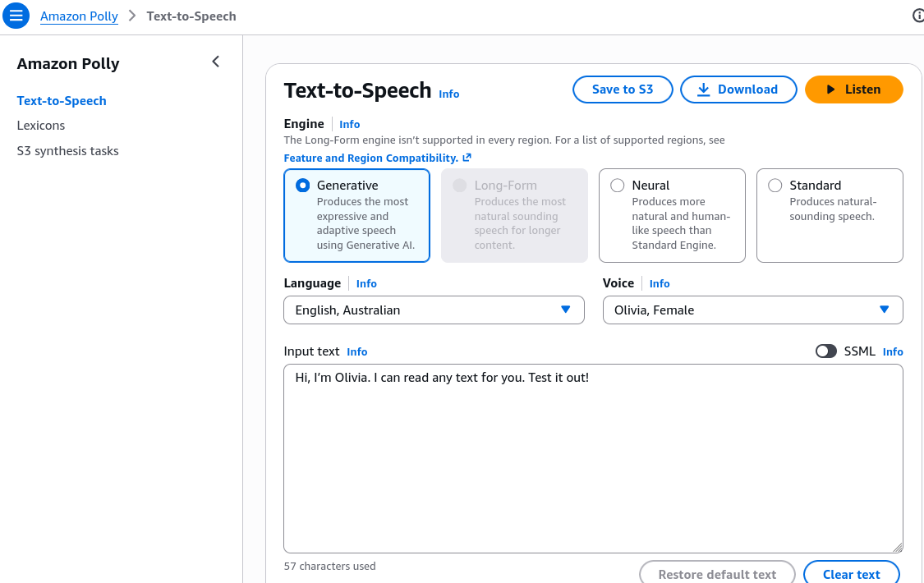This screenshot has width=924, height=583.
Task: Select the Generative engine radio button
Action: [303, 186]
